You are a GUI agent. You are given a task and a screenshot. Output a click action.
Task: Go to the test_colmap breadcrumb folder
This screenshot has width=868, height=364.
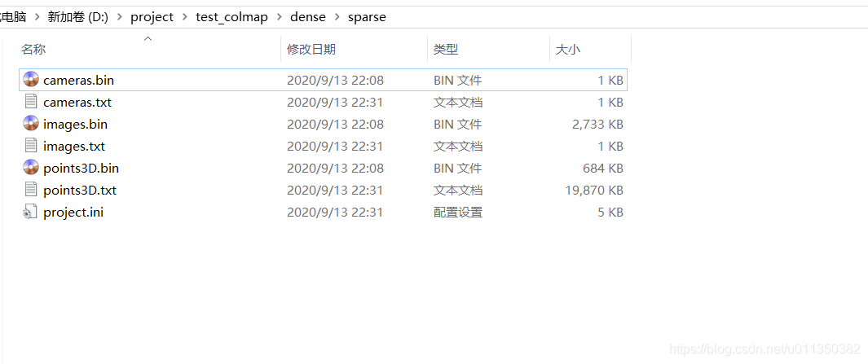pos(232,17)
